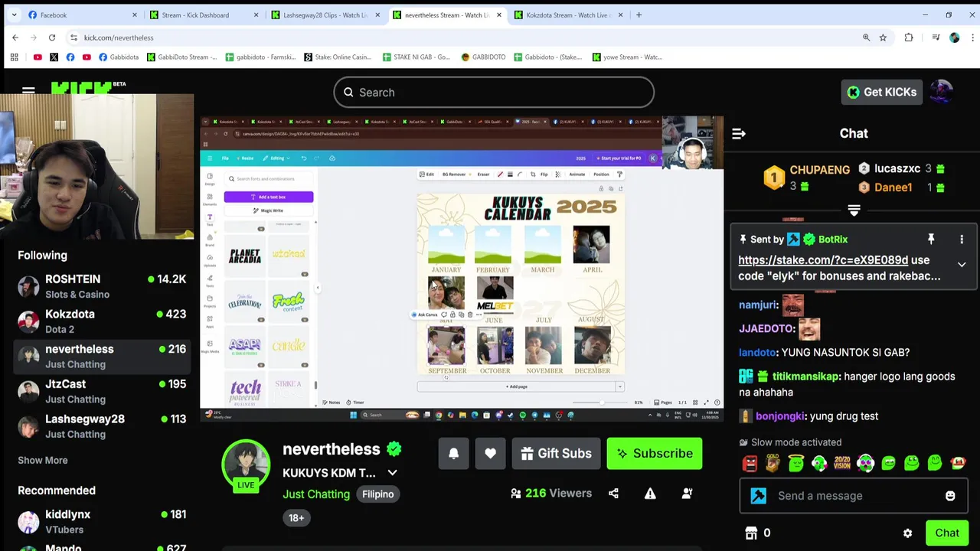Close the nevertheless Stream tab
The height and width of the screenshot is (551, 980).
click(499, 15)
